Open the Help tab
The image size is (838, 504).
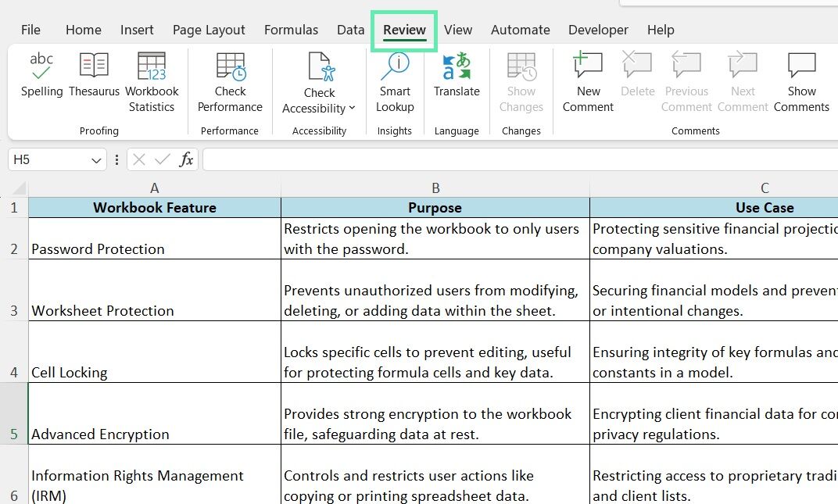coord(661,30)
